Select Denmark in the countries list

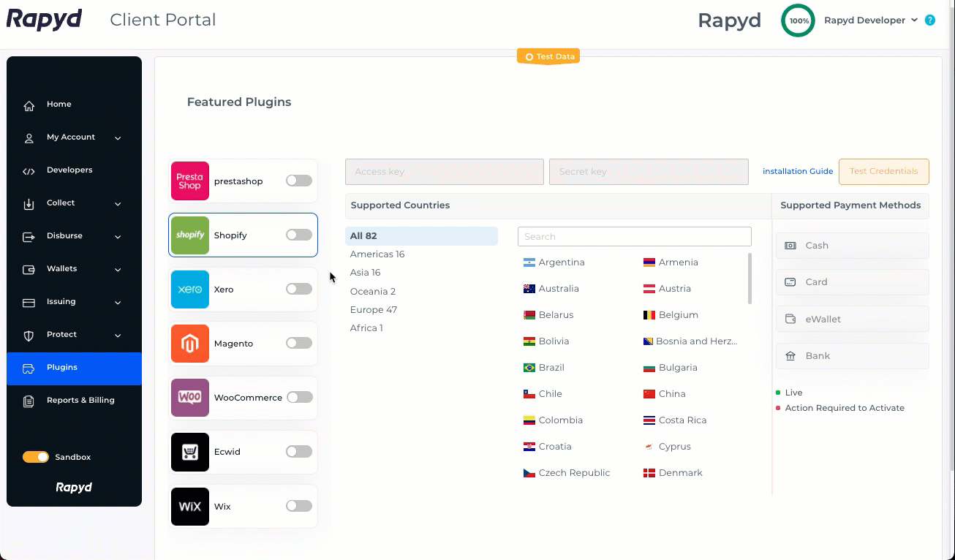(673, 473)
